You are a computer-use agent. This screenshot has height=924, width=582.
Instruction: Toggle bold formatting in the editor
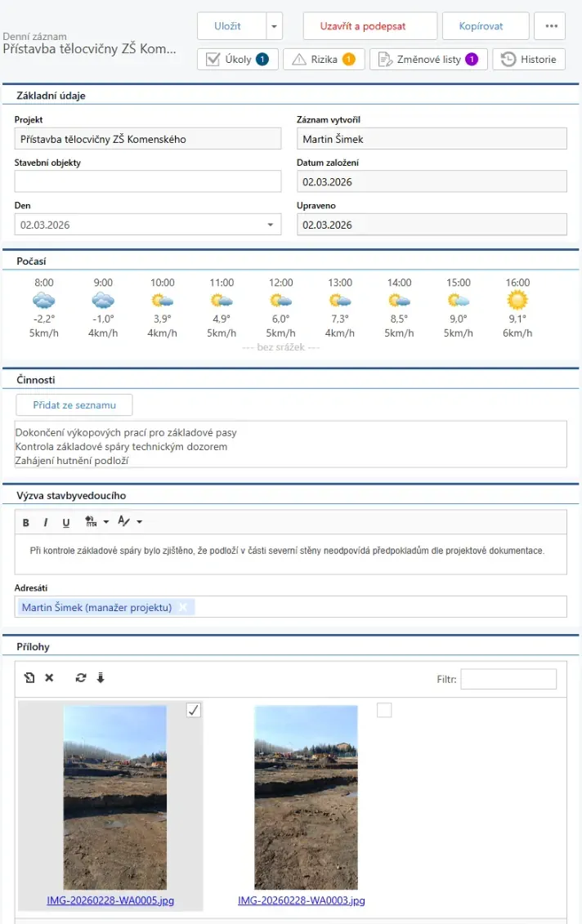click(x=26, y=523)
